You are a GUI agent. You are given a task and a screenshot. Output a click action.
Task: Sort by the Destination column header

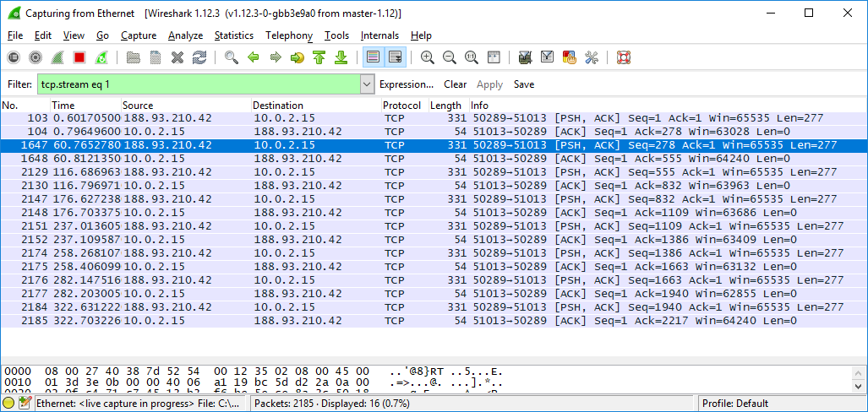point(316,105)
